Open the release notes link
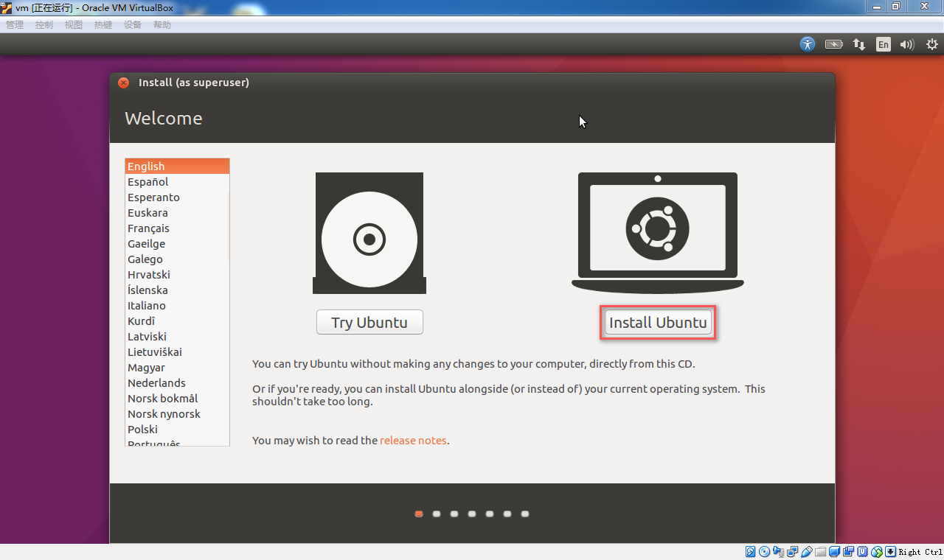The width and height of the screenshot is (944, 560). pos(413,440)
